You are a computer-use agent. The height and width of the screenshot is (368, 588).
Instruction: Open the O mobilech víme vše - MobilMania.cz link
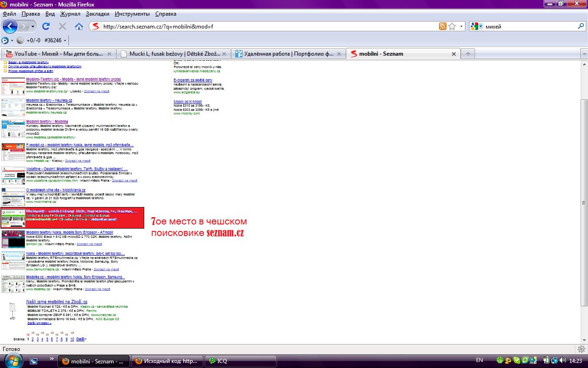tap(56, 190)
